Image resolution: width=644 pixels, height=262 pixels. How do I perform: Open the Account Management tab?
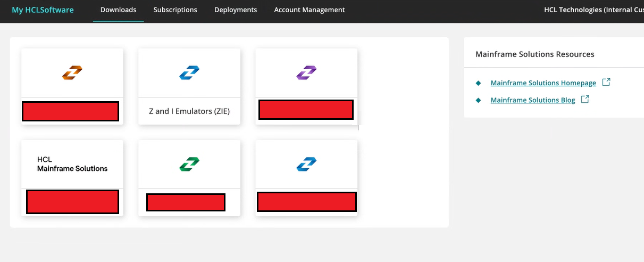310,10
